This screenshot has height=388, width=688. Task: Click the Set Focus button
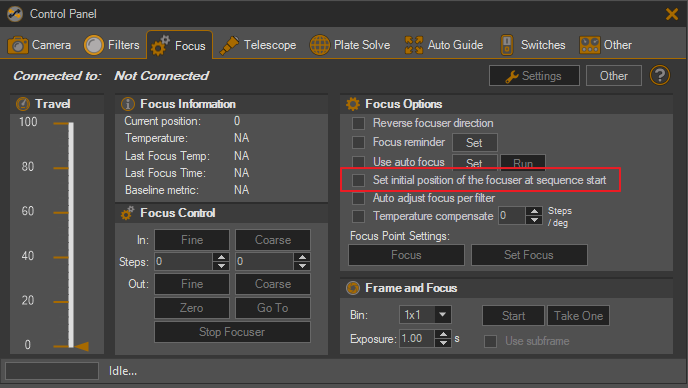pyautogui.click(x=529, y=255)
